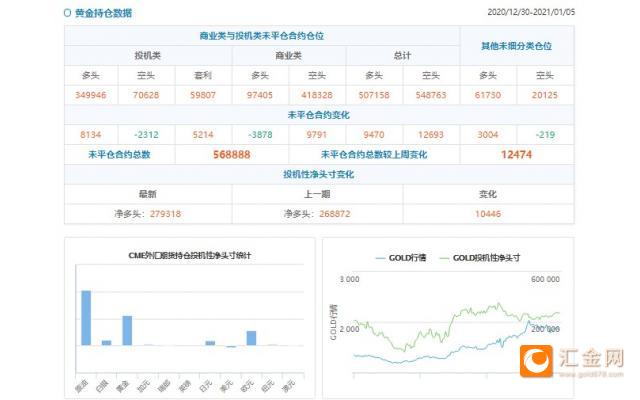Select speculative short value 70628
Screen dimensions: 640x400
146,95
